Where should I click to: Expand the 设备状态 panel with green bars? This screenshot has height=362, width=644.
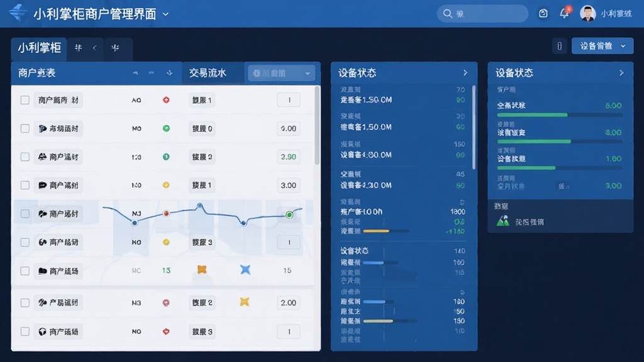(621, 73)
